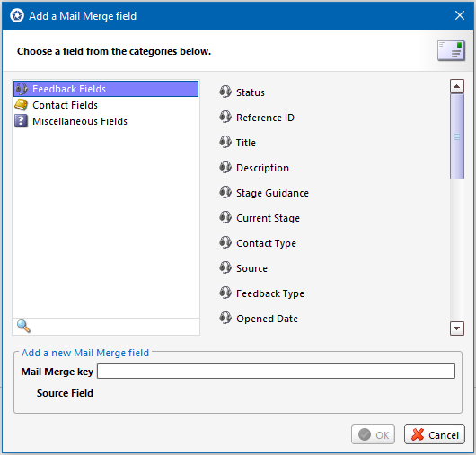Choose the Current Stage field
Viewport: 476px width, 455px height.
click(268, 218)
